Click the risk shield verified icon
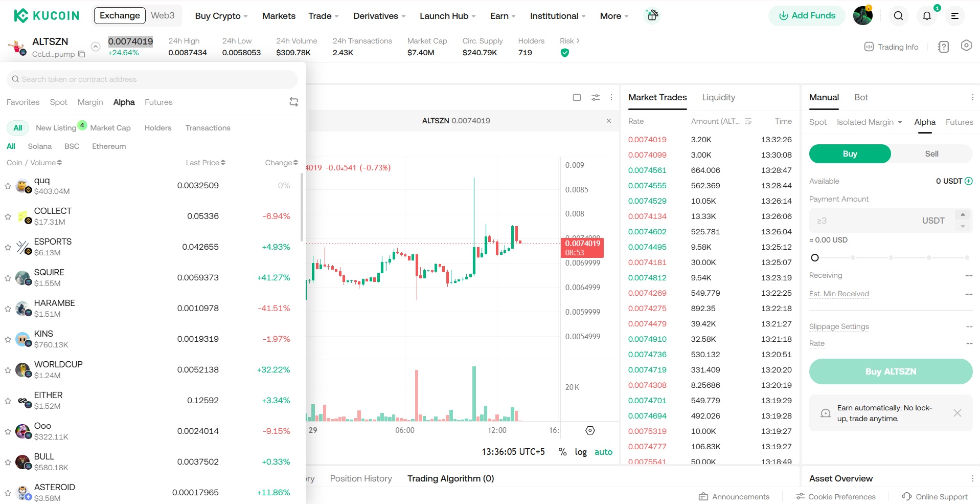The width and height of the screenshot is (980, 504). pyautogui.click(x=564, y=53)
